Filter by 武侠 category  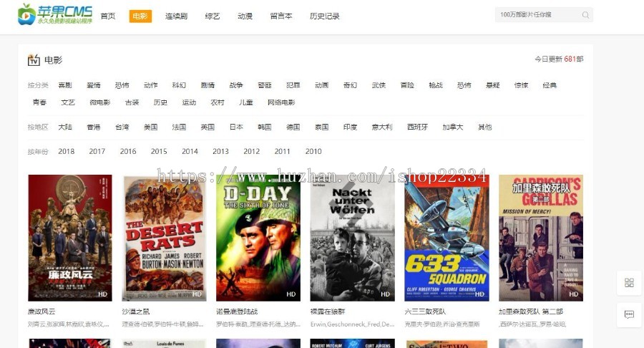[x=379, y=85]
